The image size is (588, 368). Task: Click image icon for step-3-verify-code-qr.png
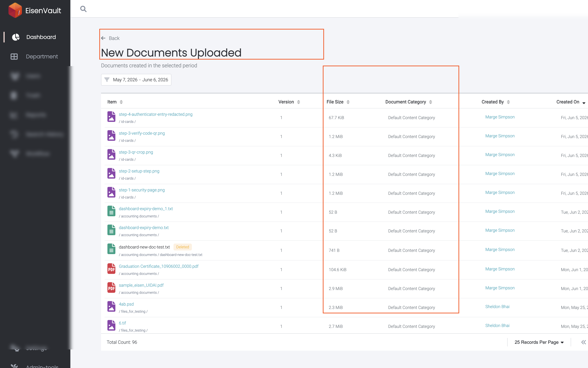pyautogui.click(x=111, y=135)
